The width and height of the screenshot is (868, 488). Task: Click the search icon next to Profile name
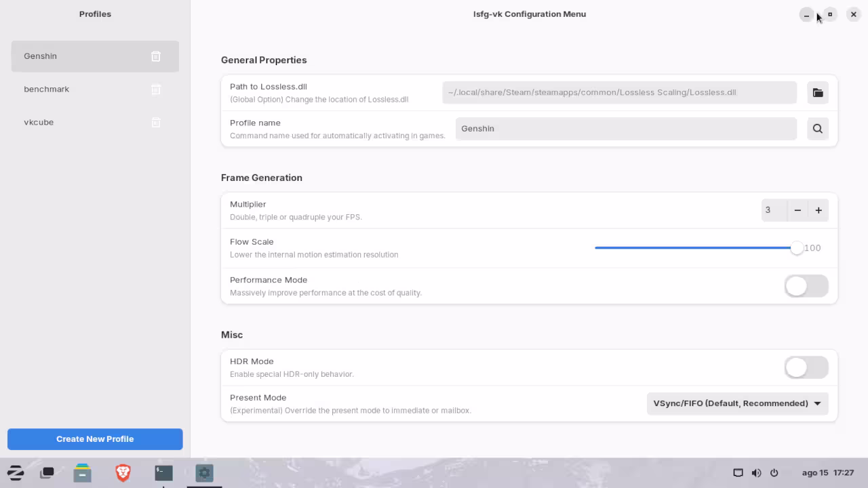click(818, 129)
